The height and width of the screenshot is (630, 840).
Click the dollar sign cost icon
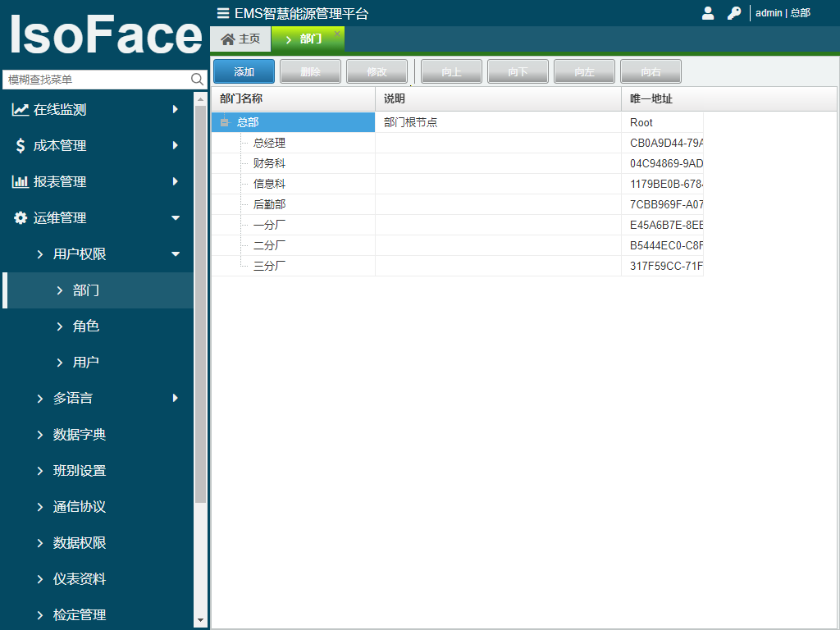pos(21,145)
